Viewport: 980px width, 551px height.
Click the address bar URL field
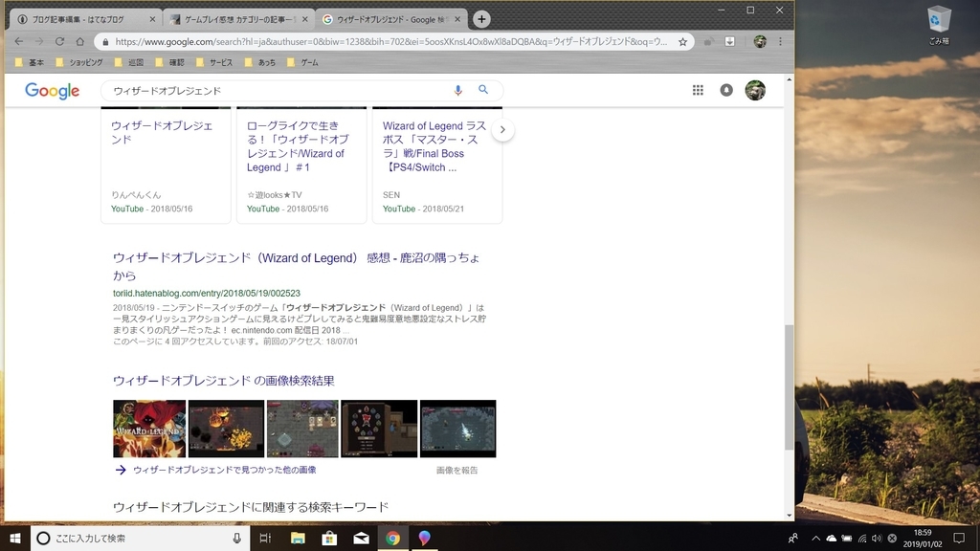(x=390, y=42)
